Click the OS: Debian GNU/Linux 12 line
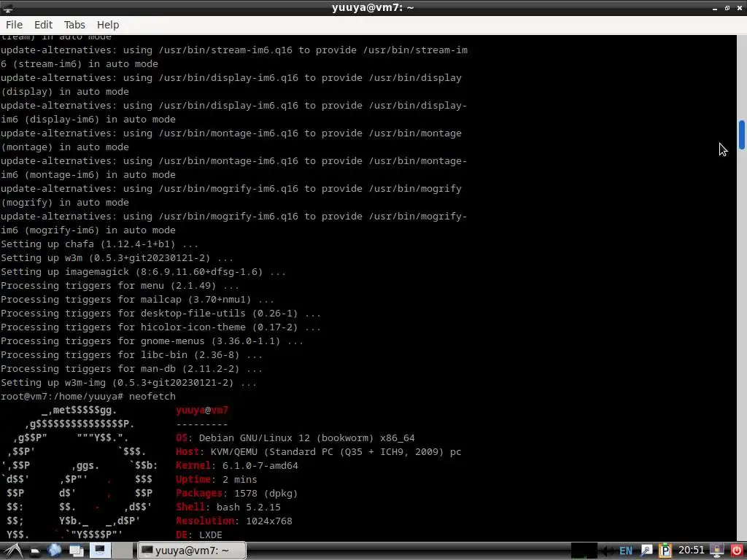The image size is (747, 560). point(295,437)
